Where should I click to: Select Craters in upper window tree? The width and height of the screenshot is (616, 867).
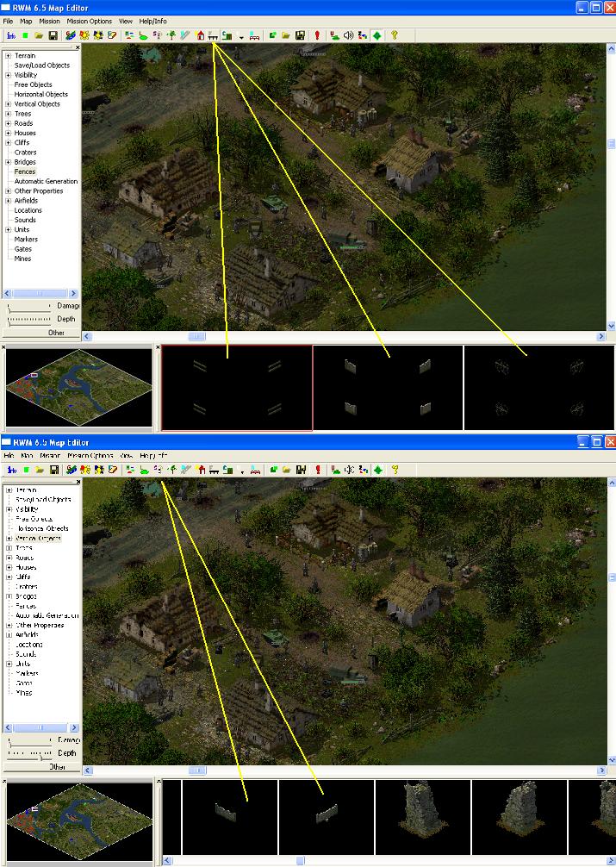26,153
